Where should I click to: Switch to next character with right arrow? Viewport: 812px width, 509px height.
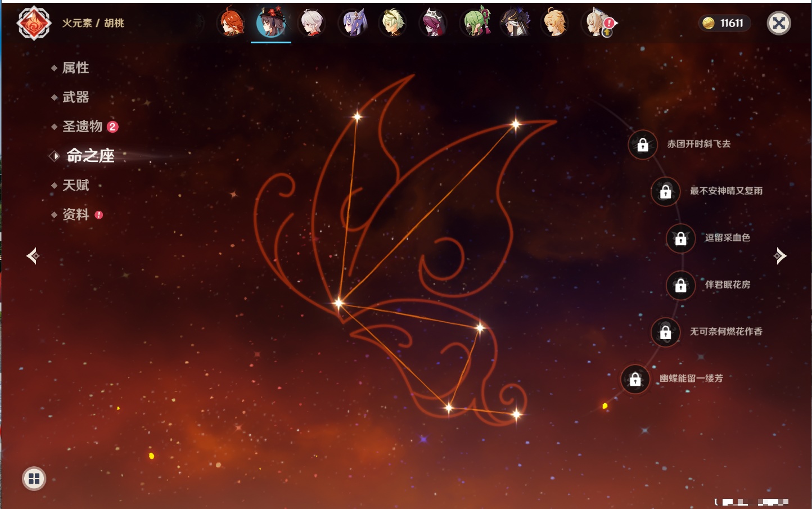coord(780,256)
